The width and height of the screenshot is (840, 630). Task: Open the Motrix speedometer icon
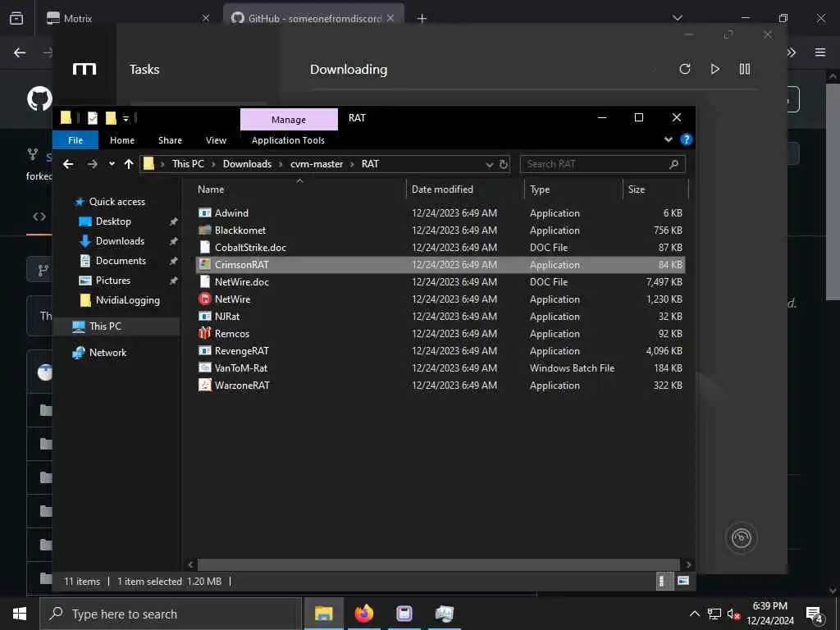[741, 538]
